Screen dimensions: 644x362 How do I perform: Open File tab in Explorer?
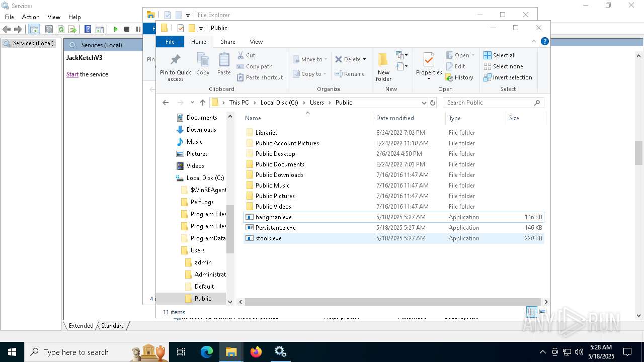point(170,42)
